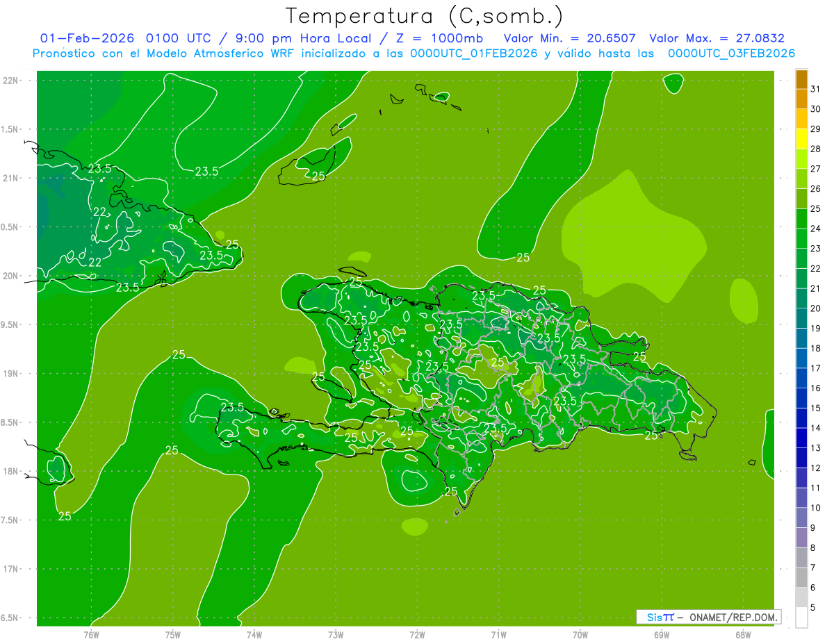Screen dimensions: 834x644
Task: Select initialization time '0000UTC_01FEB2026'
Action: click(x=474, y=53)
